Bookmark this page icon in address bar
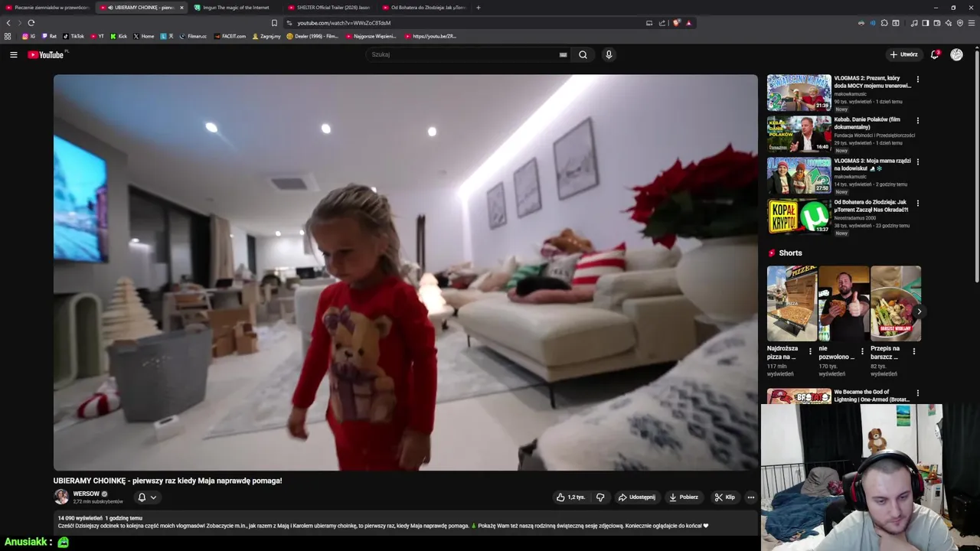Image resolution: width=980 pixels, height=551 pixels. click(274, 23)
